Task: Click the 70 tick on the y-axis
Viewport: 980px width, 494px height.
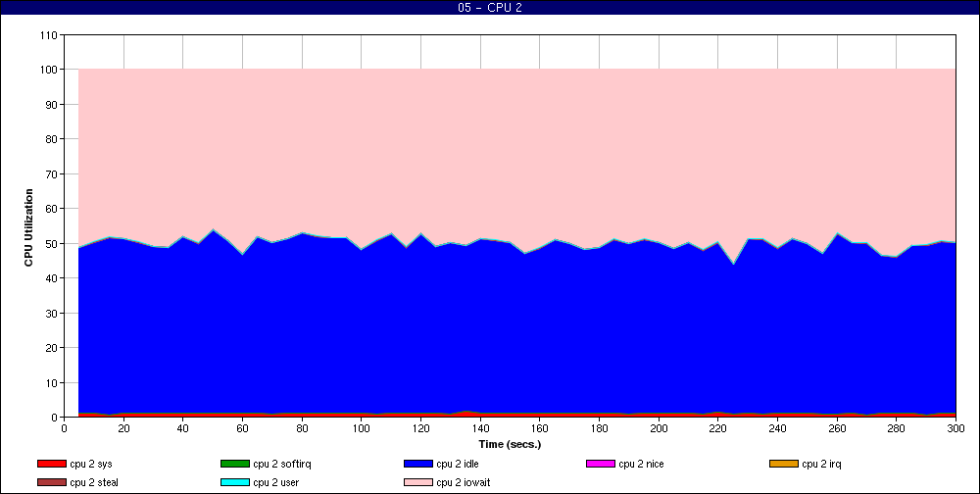Action: point(51,173)
